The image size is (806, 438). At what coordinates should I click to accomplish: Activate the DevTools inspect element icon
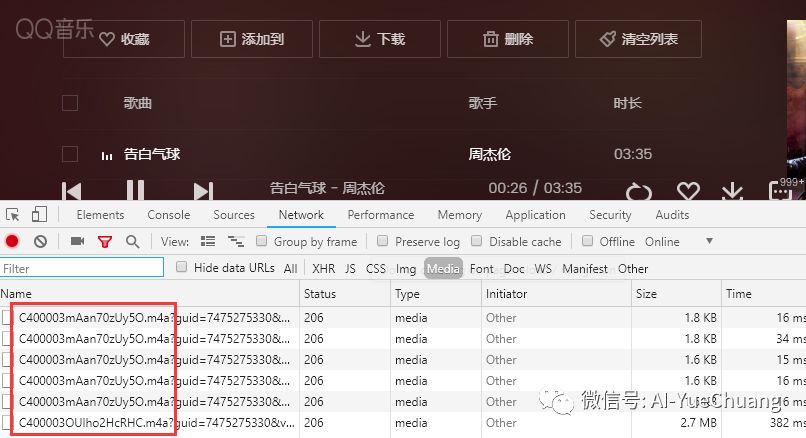(x=13, y=214)
